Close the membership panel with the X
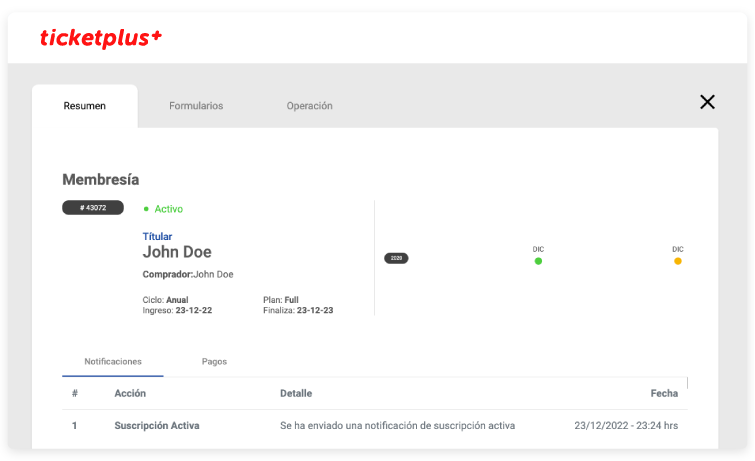755x461 pixels. coord(707,102)
